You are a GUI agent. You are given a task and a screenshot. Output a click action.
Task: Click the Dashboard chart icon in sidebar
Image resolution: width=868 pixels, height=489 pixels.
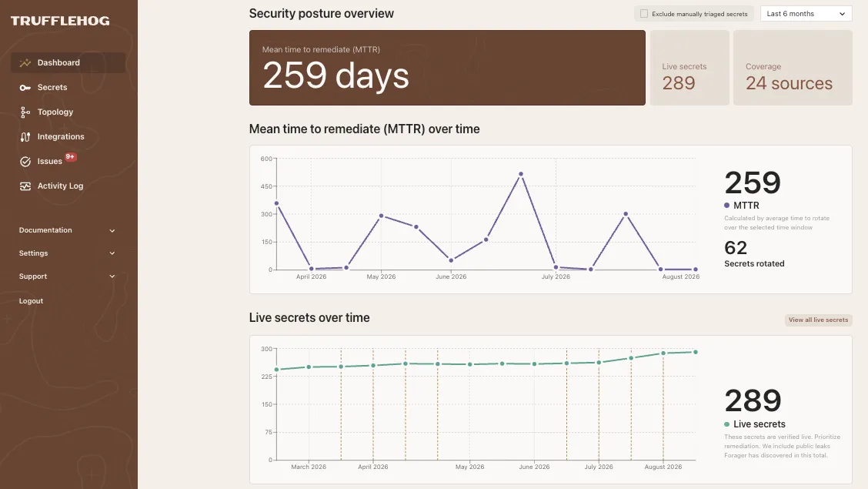point(25,62)
